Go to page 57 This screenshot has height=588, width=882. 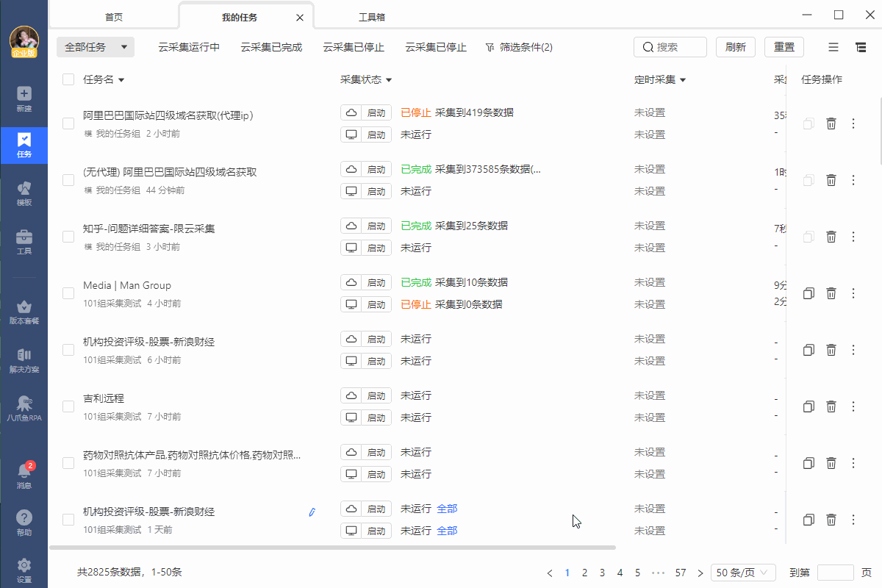pyautogui.click(x=681, y=573)
